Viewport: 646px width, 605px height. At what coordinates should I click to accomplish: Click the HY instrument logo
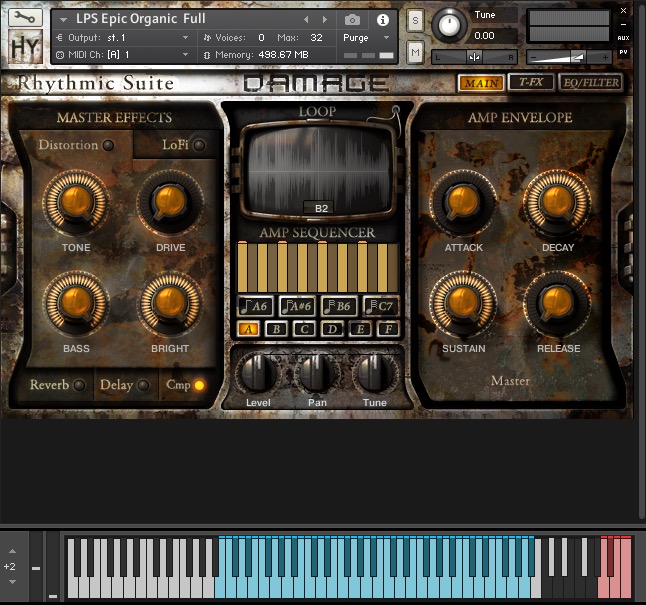click(x=25, y=46)
